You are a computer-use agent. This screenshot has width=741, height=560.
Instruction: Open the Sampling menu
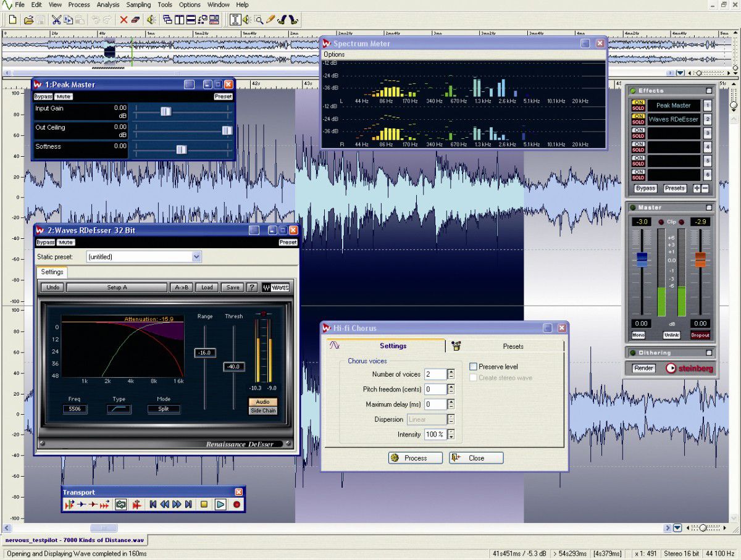(x=138, y=4)
